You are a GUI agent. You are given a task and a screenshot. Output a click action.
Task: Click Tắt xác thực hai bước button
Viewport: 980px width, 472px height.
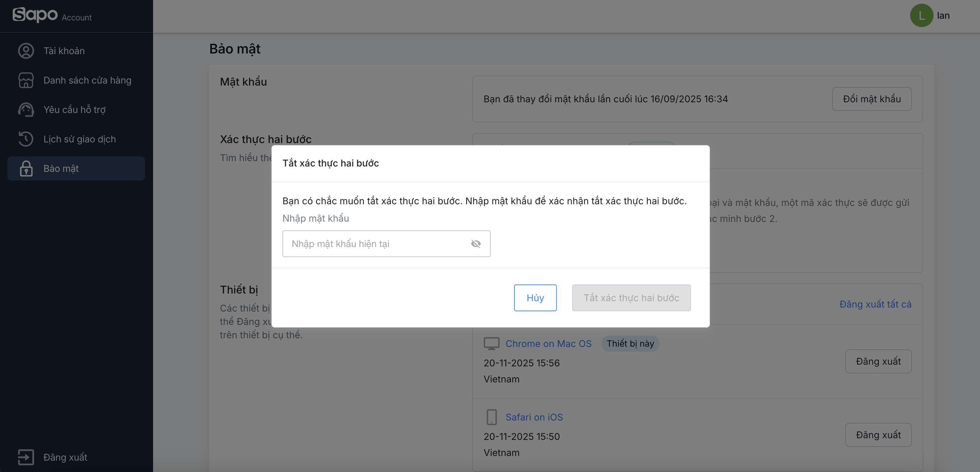pos(631,298)
